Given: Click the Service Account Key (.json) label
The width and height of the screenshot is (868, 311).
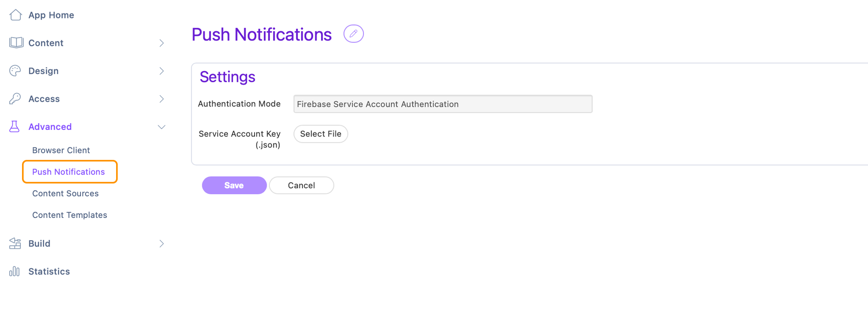Looking at the screenshot, I should pos(239,139).
